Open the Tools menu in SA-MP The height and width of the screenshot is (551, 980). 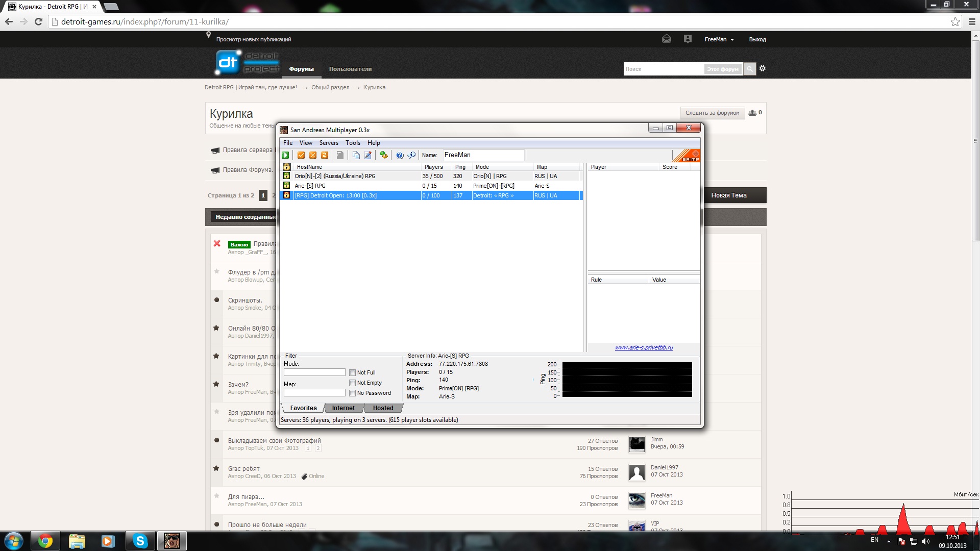(x=353, y=143)
